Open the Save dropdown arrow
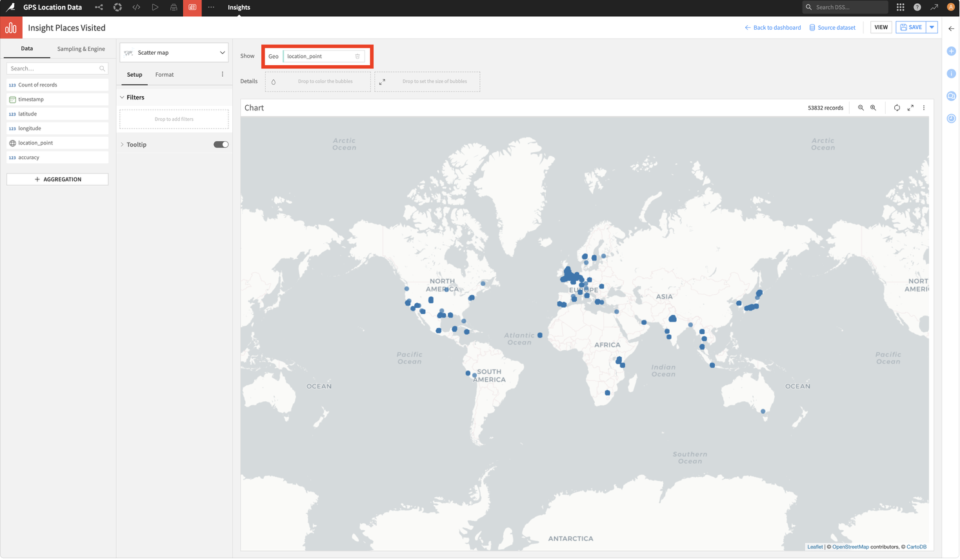Screen dimensions: 960x560 tap(932, 27)
